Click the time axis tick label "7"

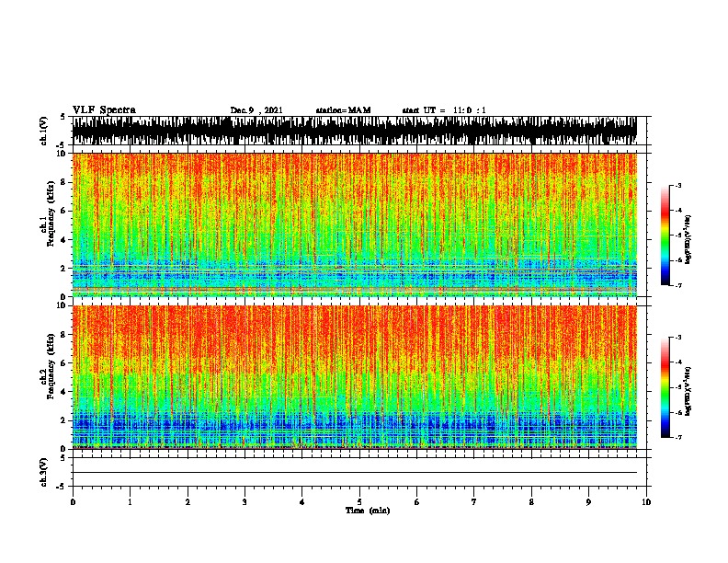(x=474, y=502)
